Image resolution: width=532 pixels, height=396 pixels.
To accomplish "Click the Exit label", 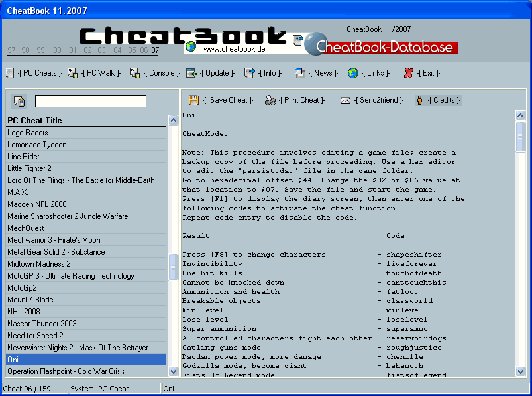I will 428,73.
